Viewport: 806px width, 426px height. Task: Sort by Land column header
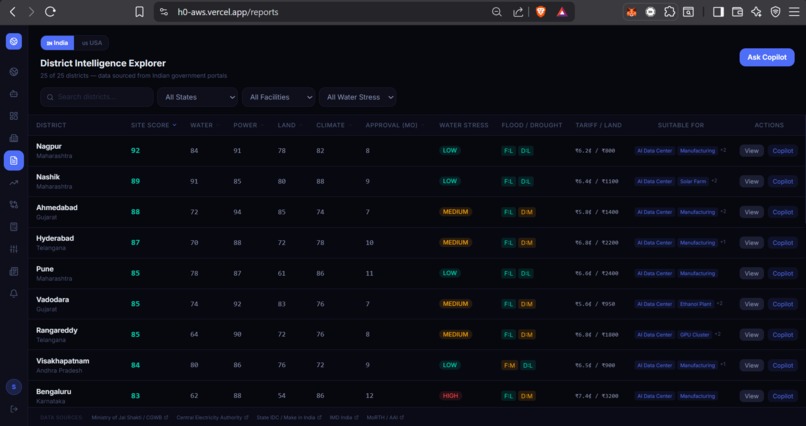[x=288, y=125]
